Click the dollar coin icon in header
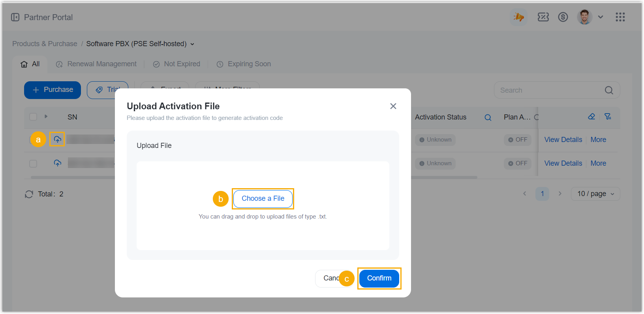The height and width of the screenshot is (314, 644). click(x=563, y=17)
